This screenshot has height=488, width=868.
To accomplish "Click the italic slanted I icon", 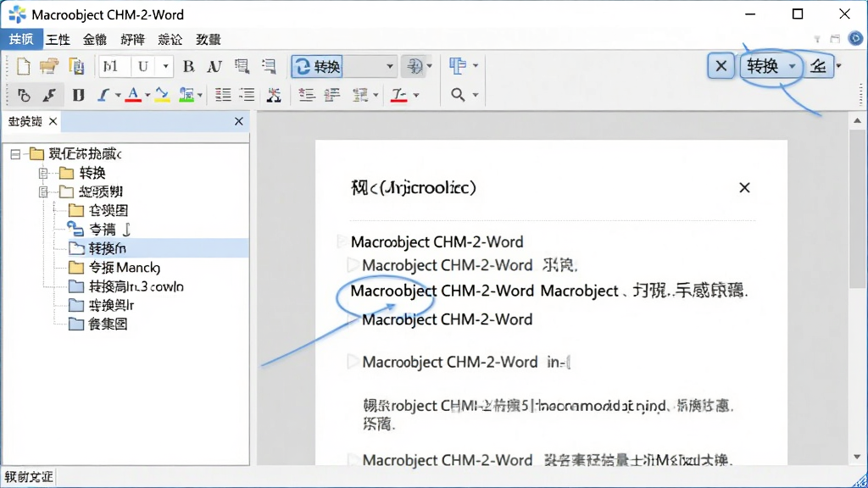I will click(x=103, y=95).
